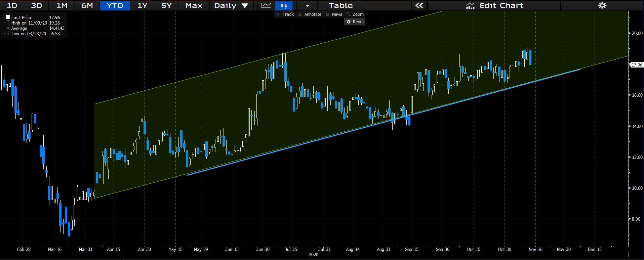This screenshot has height=260, width=644.
Task: Activate the Zoom tool
Action: point(355,14)
